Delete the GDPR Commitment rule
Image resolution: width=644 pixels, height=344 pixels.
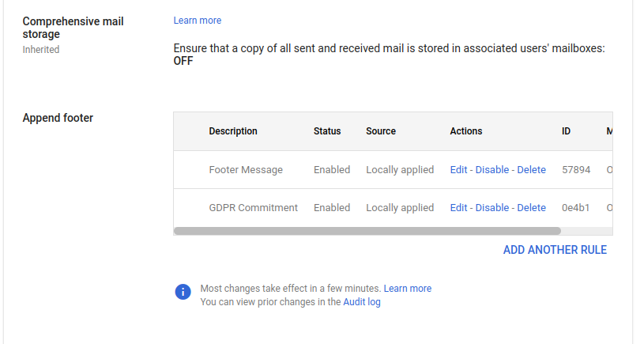coord(531,207)
